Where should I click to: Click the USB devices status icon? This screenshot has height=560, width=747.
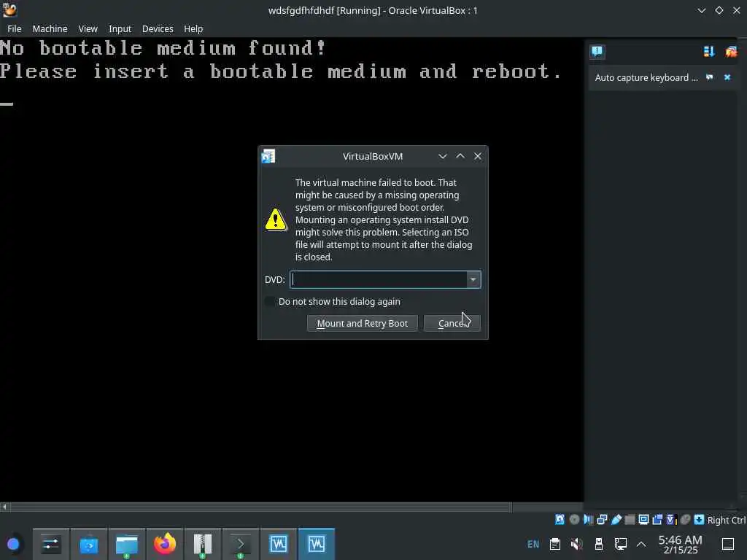pos(616,519)
